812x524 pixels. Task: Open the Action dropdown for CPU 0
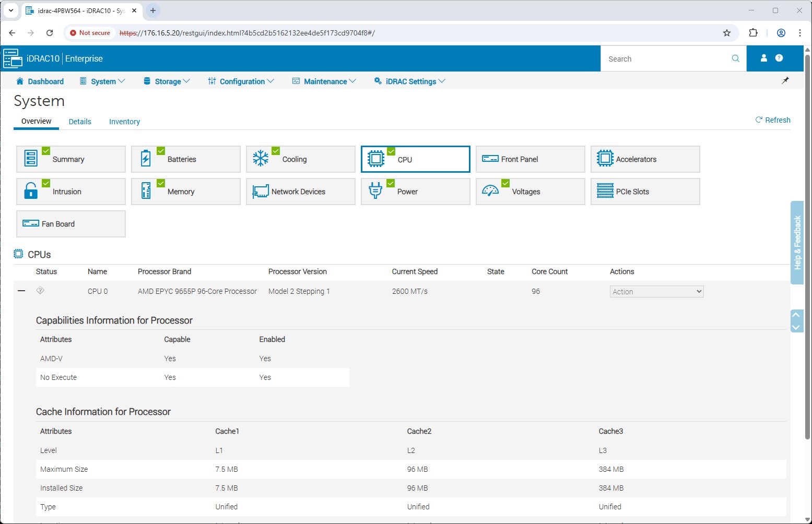656,292
